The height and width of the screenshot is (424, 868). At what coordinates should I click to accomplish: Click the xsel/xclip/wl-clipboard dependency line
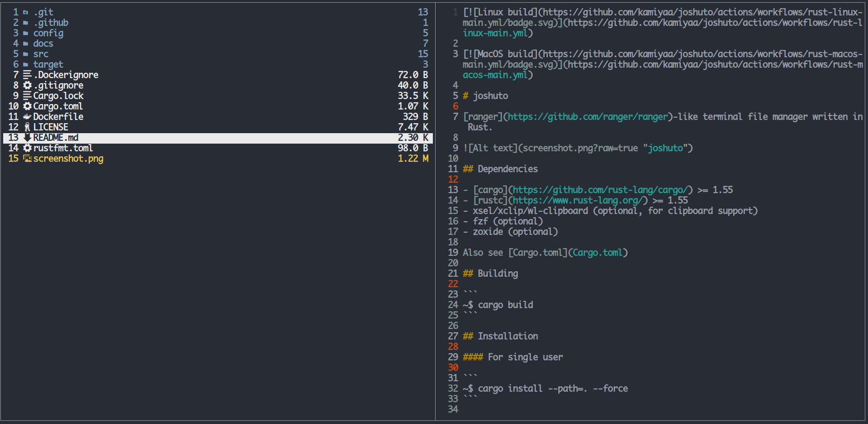pos(610,211)
